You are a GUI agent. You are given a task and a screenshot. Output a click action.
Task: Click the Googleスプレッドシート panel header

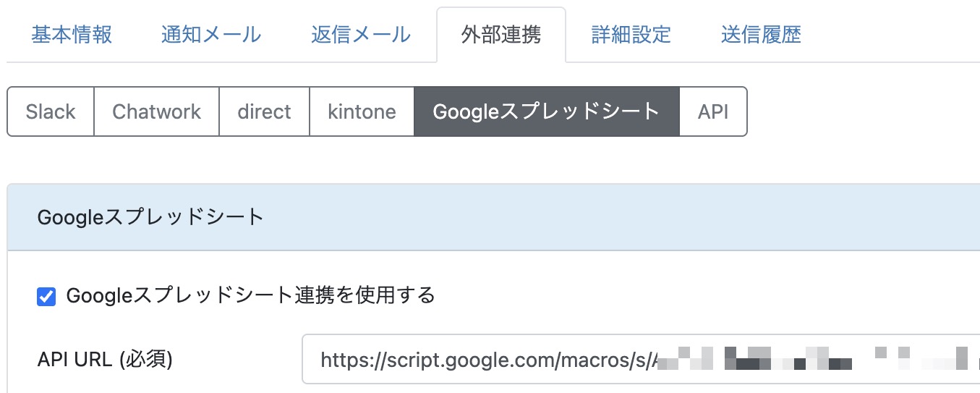(x=493, y=217)
